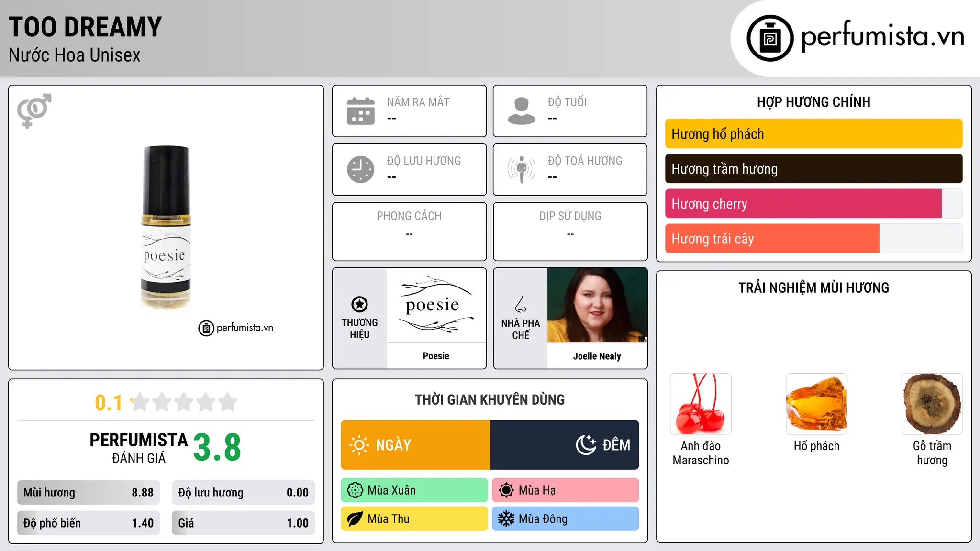Image resolution: width=980 pixels, height=551 pixels.
Task: Click the orange 0.1 user rating value
Action: pos(109,403)
